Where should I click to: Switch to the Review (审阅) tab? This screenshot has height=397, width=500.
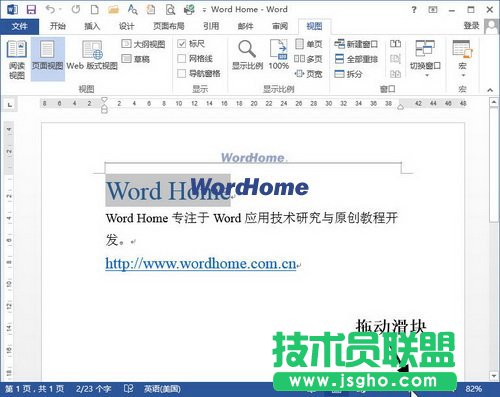280,26
